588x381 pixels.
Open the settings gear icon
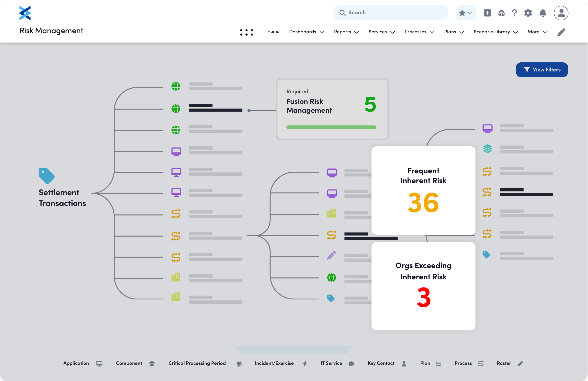point(528,13)
